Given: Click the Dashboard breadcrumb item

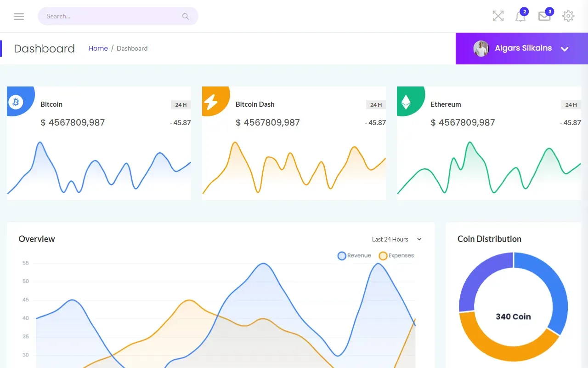Looking at the screenshot, I should click(x=132, y=48).
